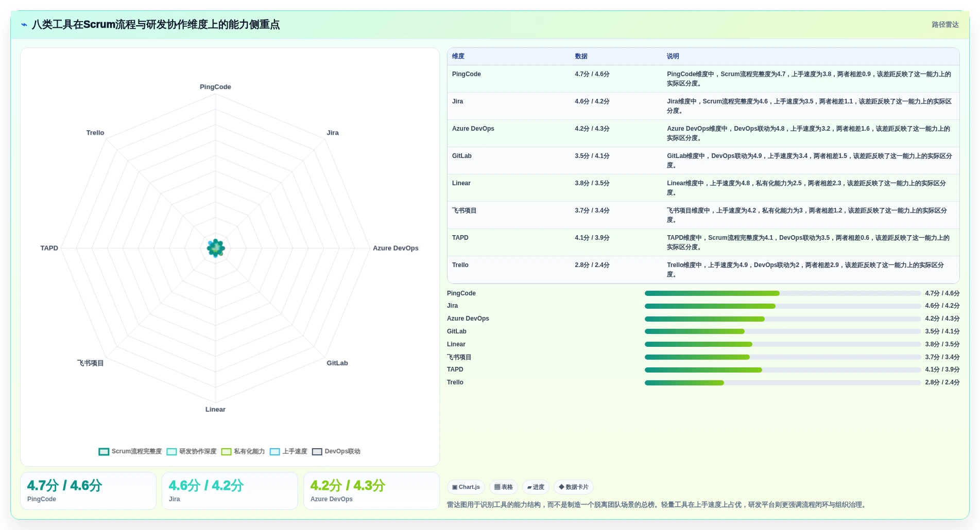This screenshot has height=530, width=980.
Task: Click the Azure DevOps progress bar
Action: [x=783, y=319]
